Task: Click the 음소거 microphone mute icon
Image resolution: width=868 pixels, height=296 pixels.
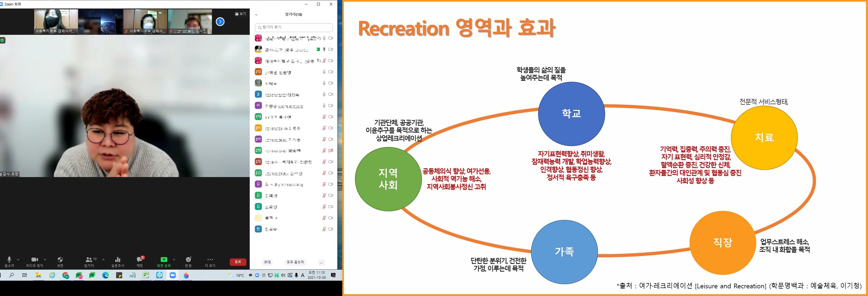Action: point(9,260)
